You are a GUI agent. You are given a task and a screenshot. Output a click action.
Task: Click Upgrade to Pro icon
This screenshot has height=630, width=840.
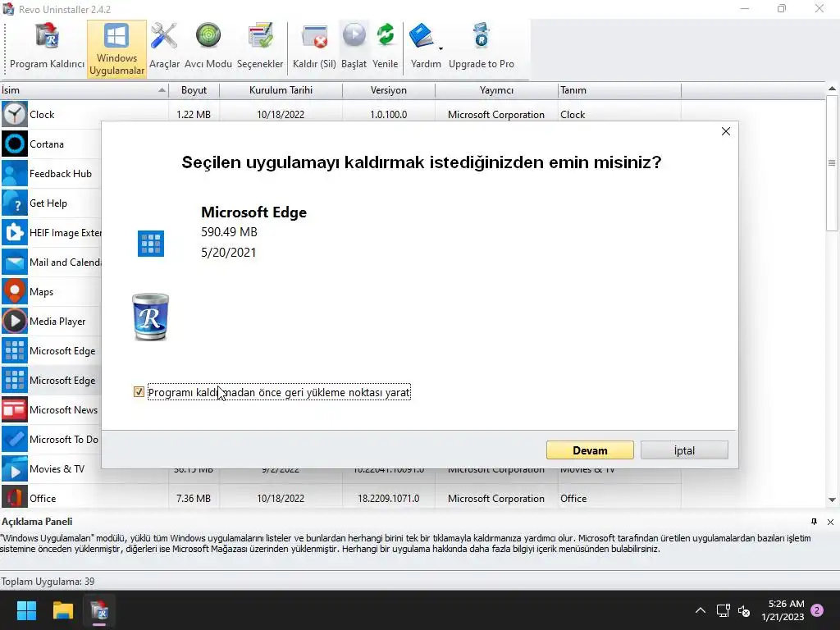[481, 48]
